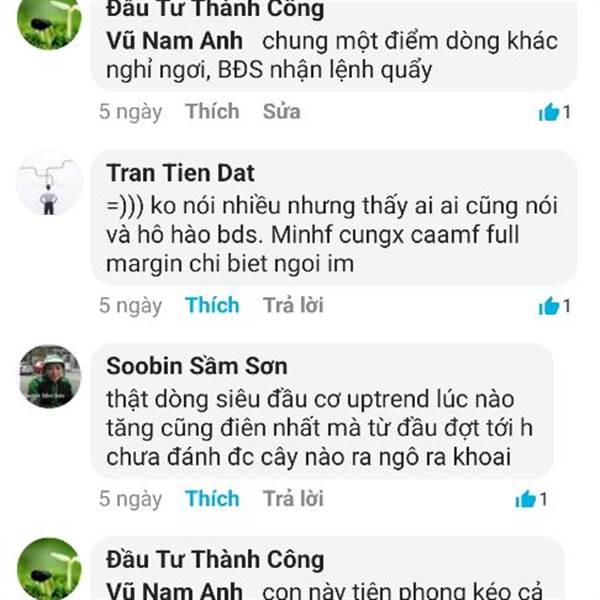Click the Vũ Nam Anh mention in the bottom comment
Image resolution: width=600 pixels, height=600 pixels.
click(x=174, y=591)
